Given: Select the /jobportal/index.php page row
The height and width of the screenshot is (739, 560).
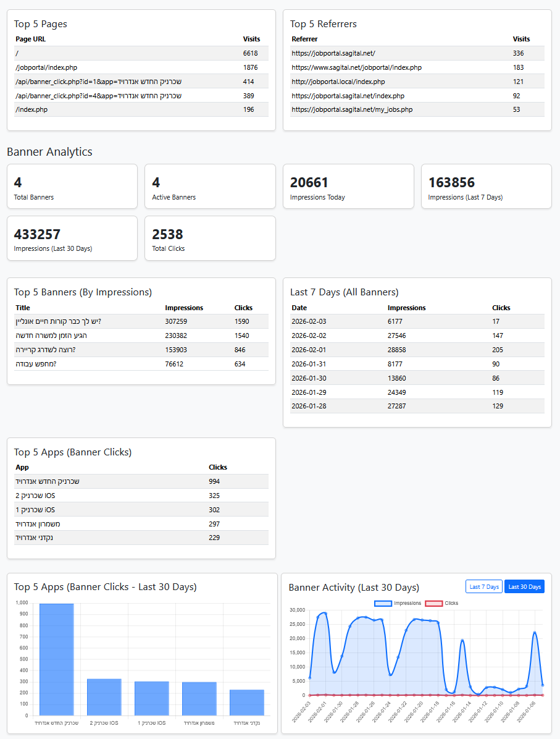Looking at the screenshot, I should 141,67.
